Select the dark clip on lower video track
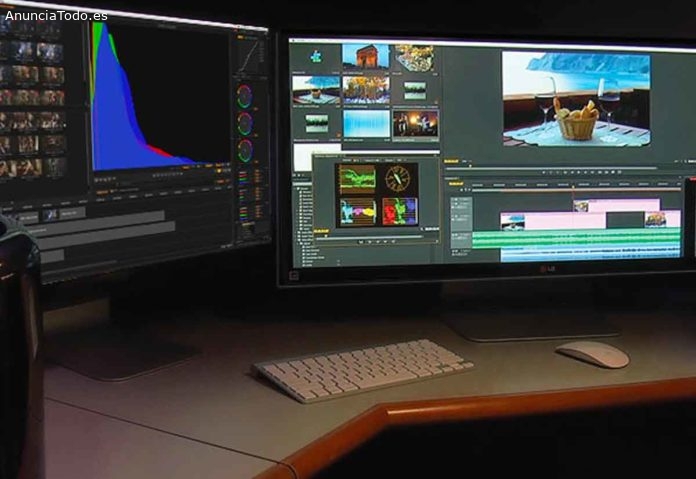 [625, 220]
